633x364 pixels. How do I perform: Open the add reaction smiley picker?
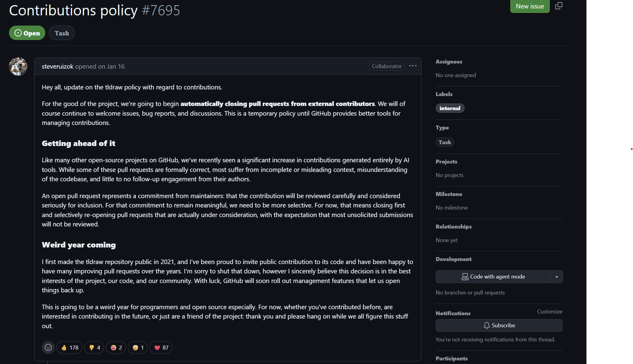pos(48,347)
